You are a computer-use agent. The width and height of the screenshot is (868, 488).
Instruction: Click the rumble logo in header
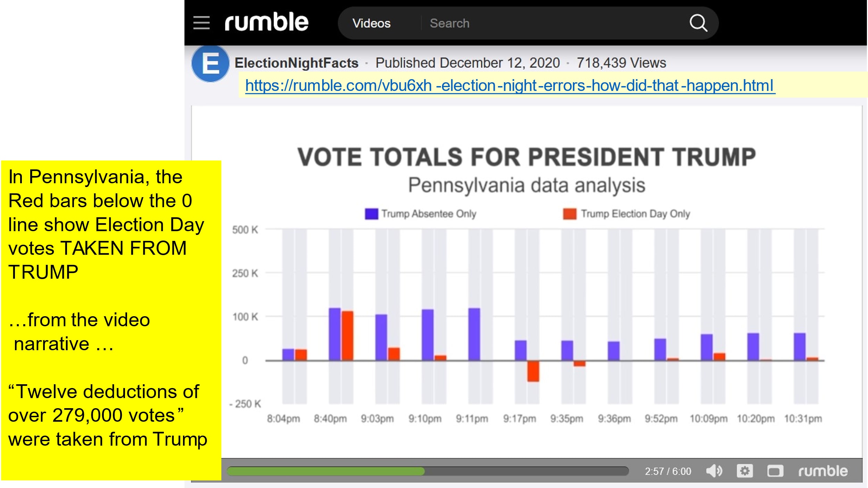point(266,22)
